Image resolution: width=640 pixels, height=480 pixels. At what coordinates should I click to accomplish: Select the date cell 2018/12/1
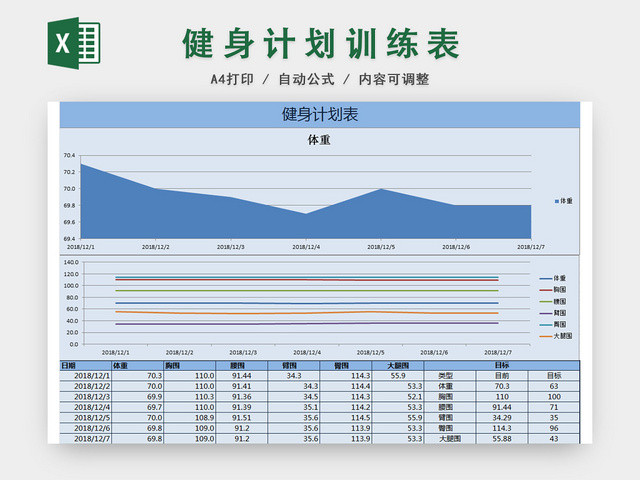click(86, 376)
